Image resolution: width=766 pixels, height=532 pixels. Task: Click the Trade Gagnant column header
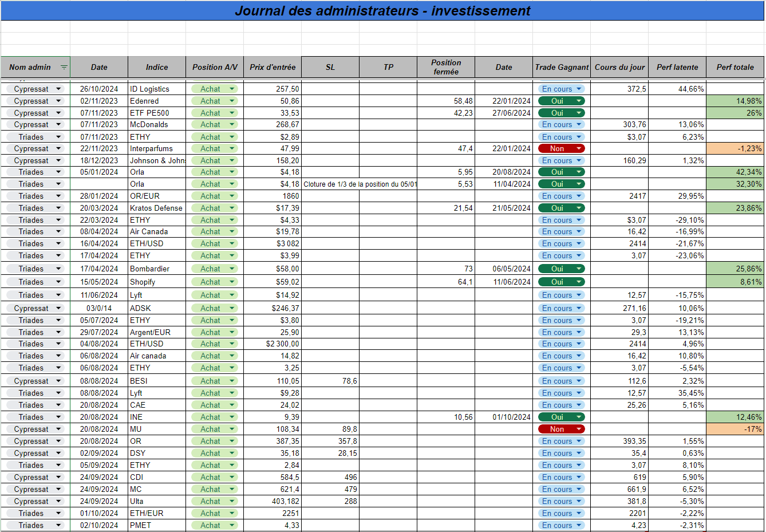point(562,67)
